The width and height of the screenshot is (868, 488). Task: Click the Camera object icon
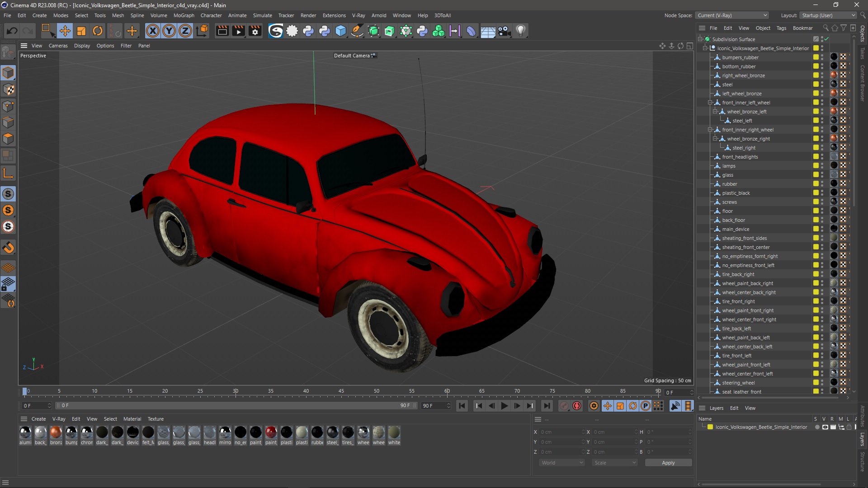pyautogui.click(x=504, y=31)
